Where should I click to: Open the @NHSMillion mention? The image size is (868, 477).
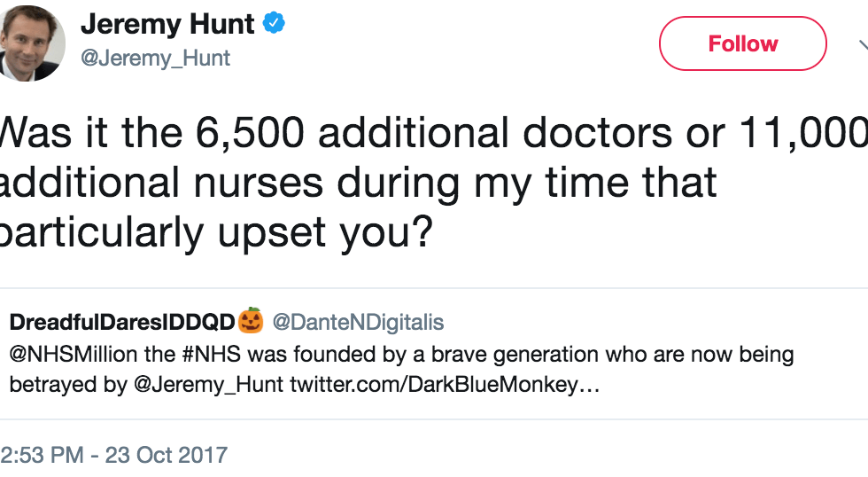coord(74,355)
